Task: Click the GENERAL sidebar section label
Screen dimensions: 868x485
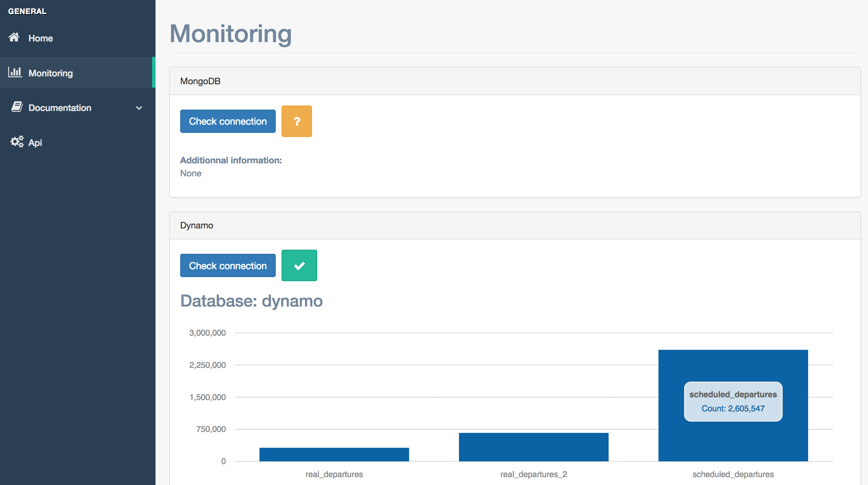Action: 27,11
